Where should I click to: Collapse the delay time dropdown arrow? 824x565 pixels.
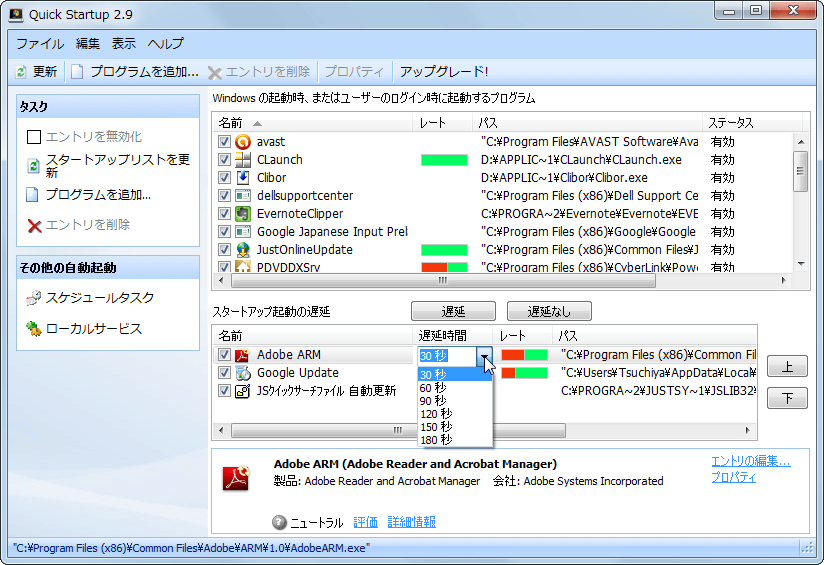click(484, 356)
